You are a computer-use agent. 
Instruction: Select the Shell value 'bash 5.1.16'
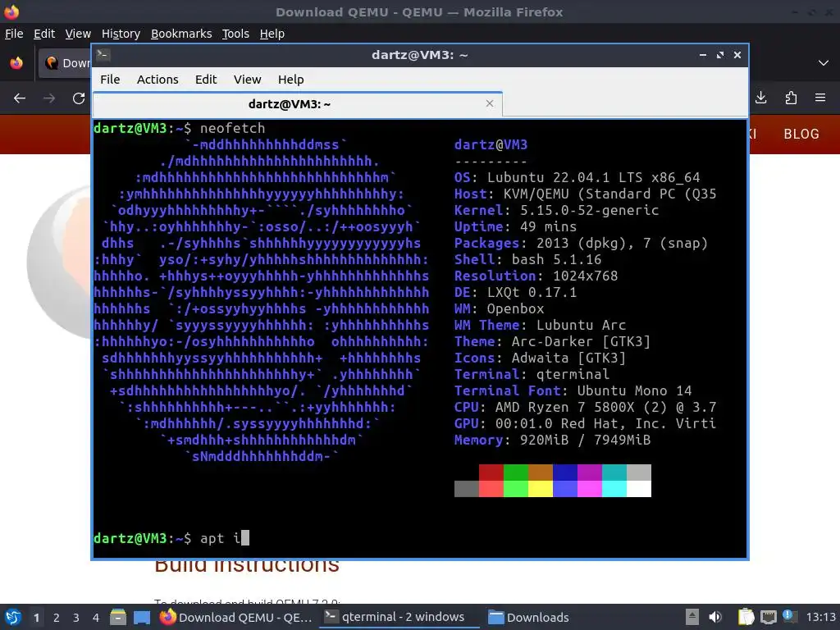click(557, 259)
